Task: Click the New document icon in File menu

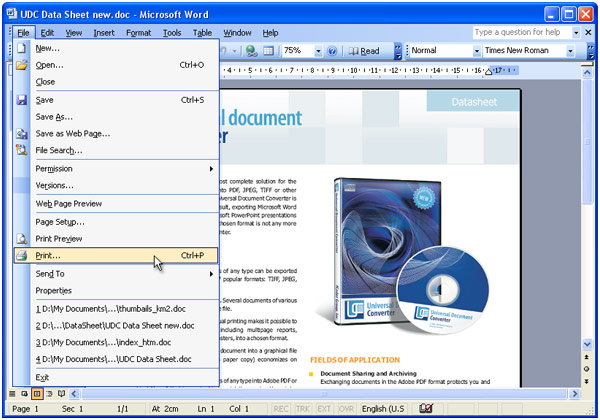Action: 21,48
